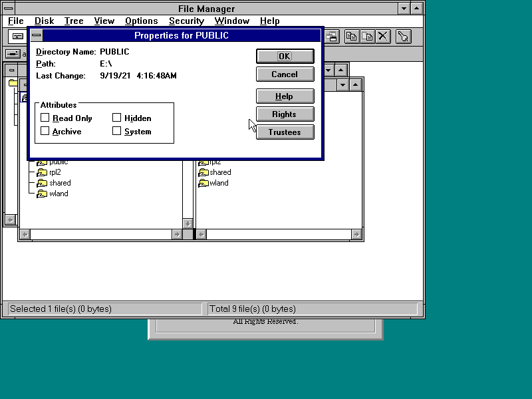Click the right pane's scrollbar right arrow
The image size is (532, 399).
click(356, 235)
